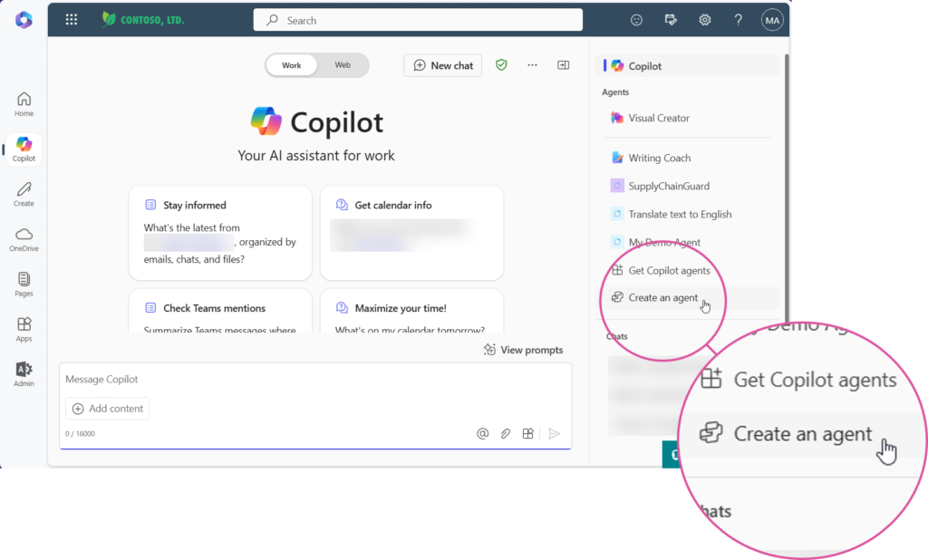This screenshot has height=560, width=928.
Task: Open the three-dot more options menu
Action: [x=533, y=65]
